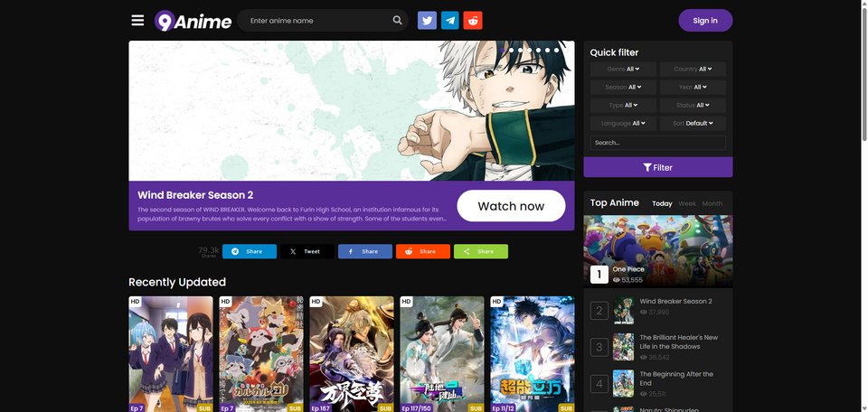
Task: Click the Wind Breaker banner image
Action: coord(352,110)
